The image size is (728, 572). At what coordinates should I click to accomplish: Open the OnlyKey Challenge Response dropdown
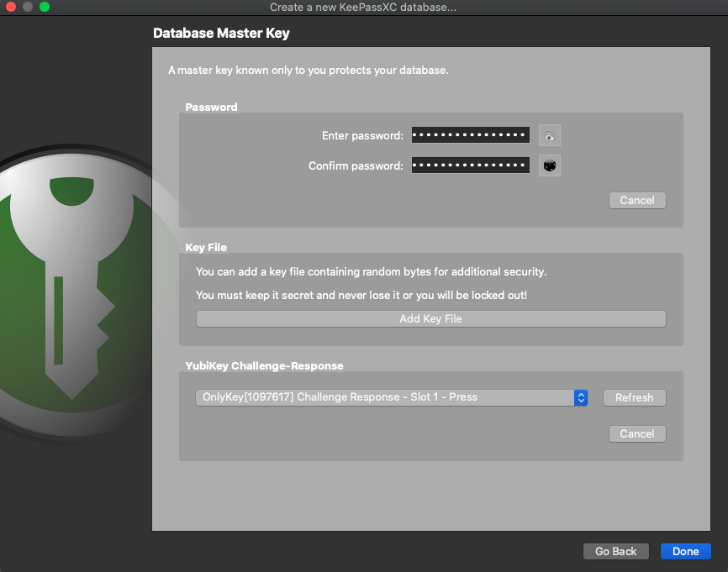pos(392,397)
